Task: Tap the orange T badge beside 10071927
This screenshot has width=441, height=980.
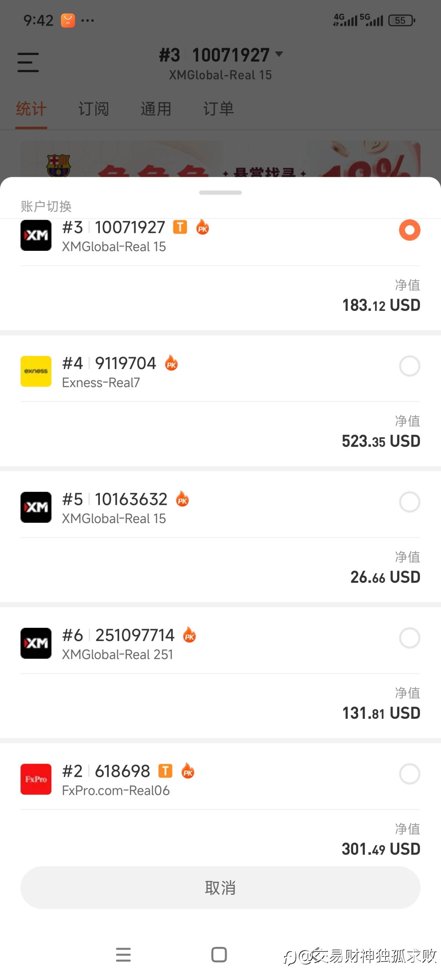Action: click(x=180, y=227)
